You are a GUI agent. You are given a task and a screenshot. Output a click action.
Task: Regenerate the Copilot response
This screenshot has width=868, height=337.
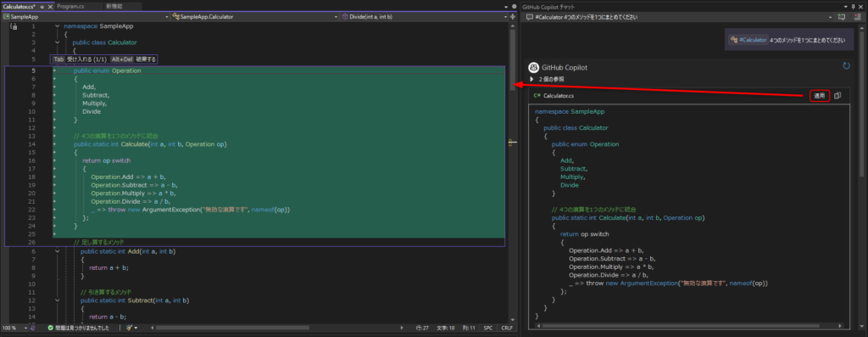click(846, 66)
